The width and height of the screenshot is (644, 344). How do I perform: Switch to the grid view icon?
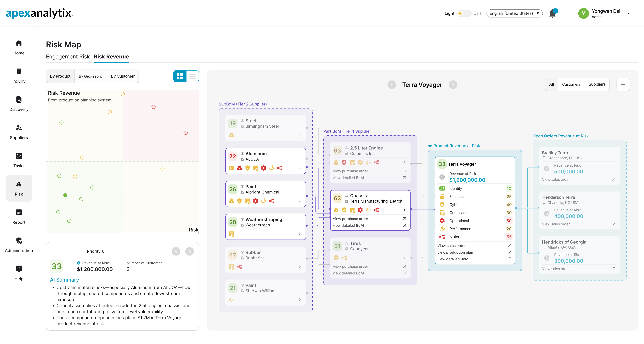coord(180,76)
